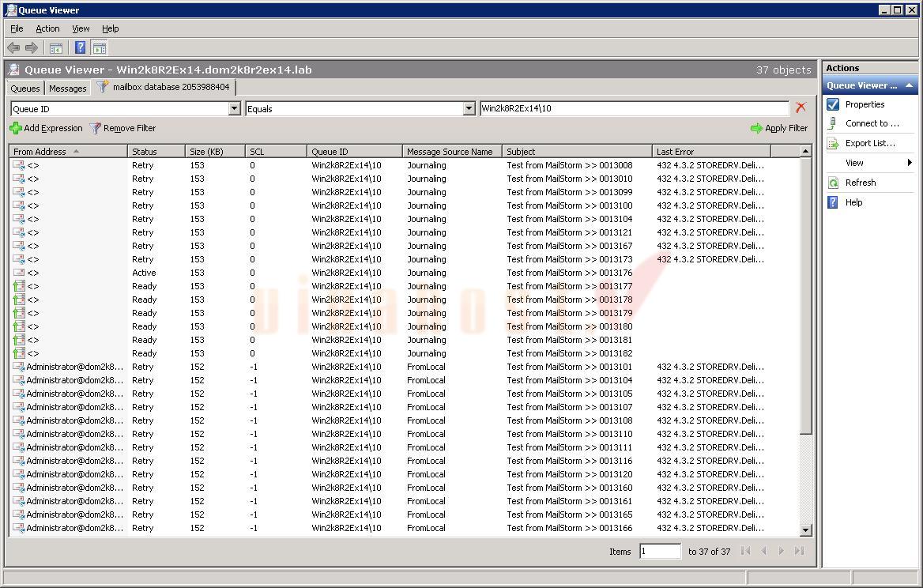Screen dimensions: 923x588
Task: Click the green plus Add Expression icon
Action: (x=16, y=128)
